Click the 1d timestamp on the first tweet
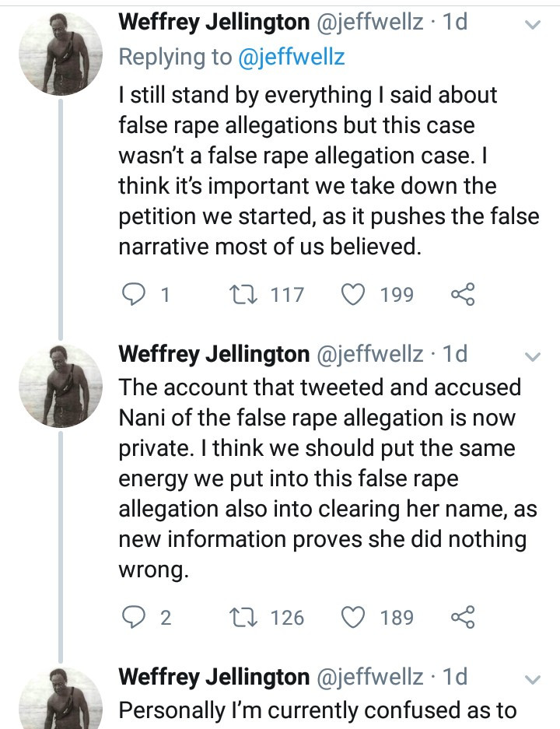 pyautogui.click(x=455, y=23)
